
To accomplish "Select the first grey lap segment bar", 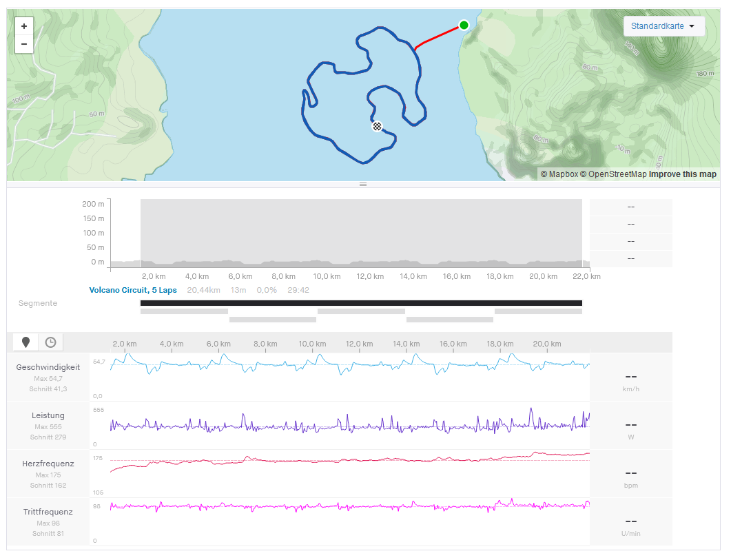I will [x=184, y=311].
